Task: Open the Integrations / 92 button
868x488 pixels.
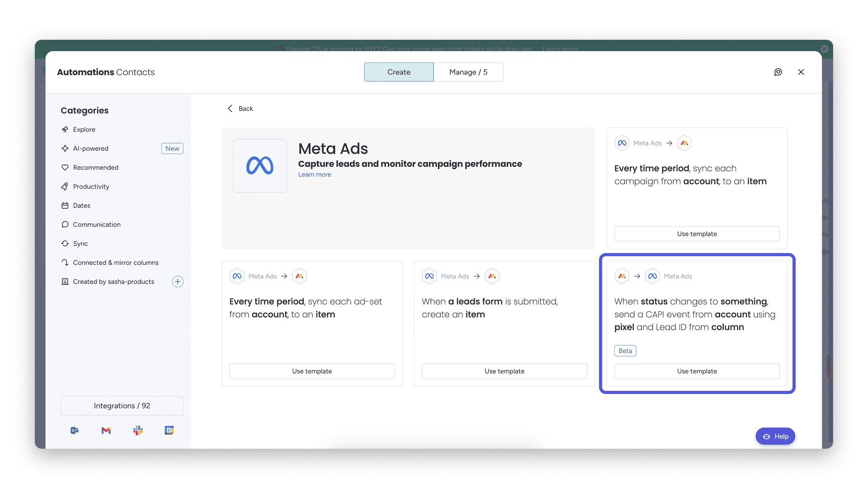Action: (122, 406)
